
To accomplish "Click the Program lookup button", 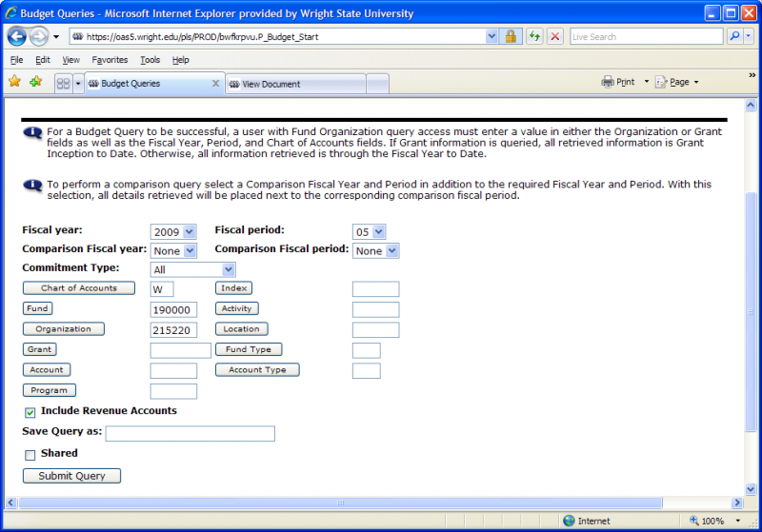I will pyautogui.click(x=50, y=390).
